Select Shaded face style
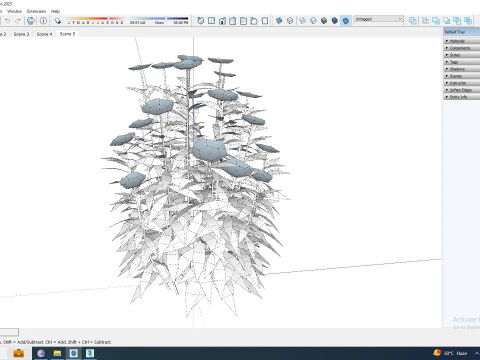The image size is (480, 360). (324, 21)
